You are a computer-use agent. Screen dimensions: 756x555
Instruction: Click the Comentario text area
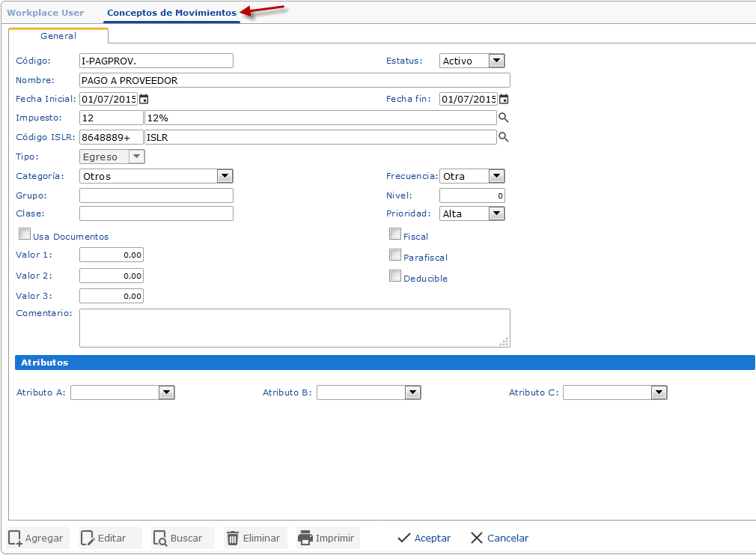[294, 327]
